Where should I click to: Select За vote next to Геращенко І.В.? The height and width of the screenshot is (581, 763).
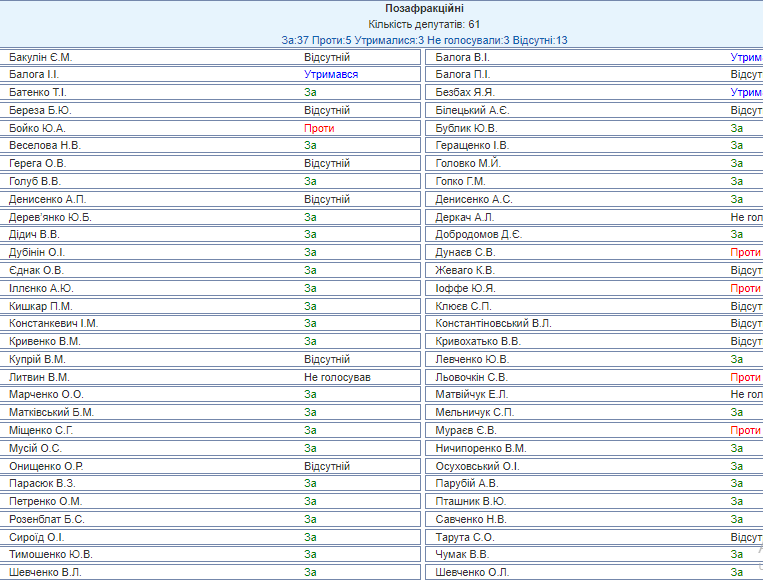(x=736, y=146)
